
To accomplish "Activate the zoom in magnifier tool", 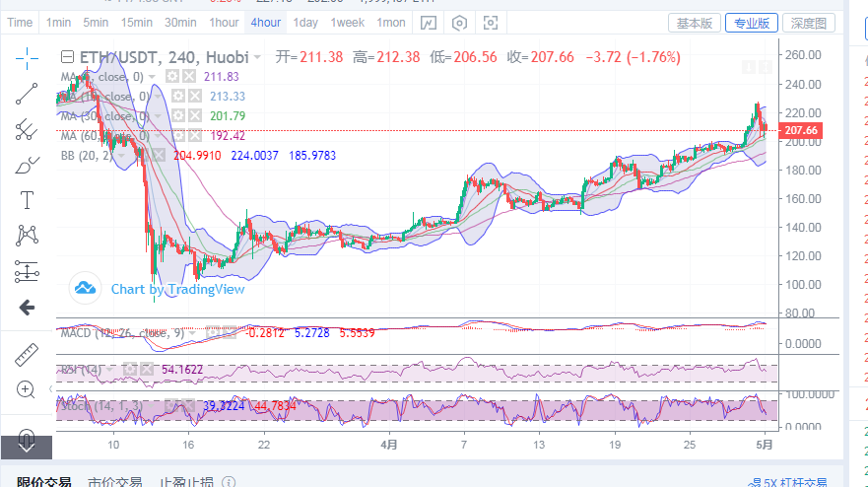I will (x=26, y=390).
